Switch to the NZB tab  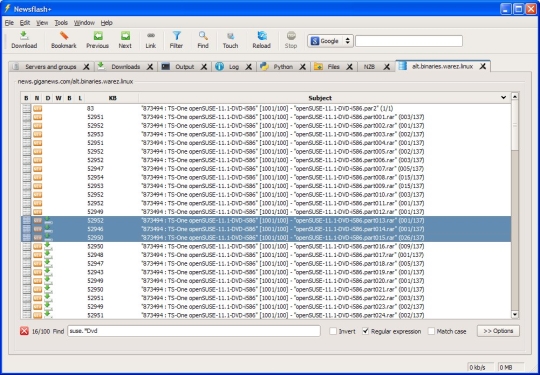coord(369,67)
